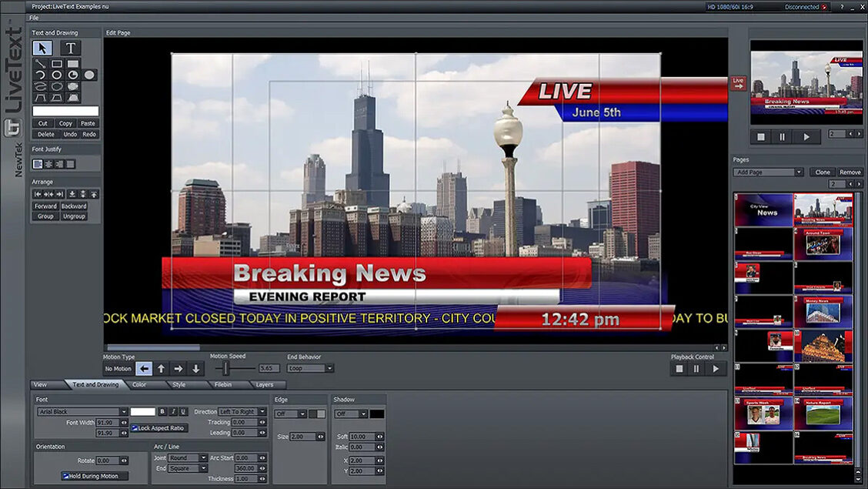Select the arrow pointer tool
Screen dimensions: 868x489
(42, 49)
